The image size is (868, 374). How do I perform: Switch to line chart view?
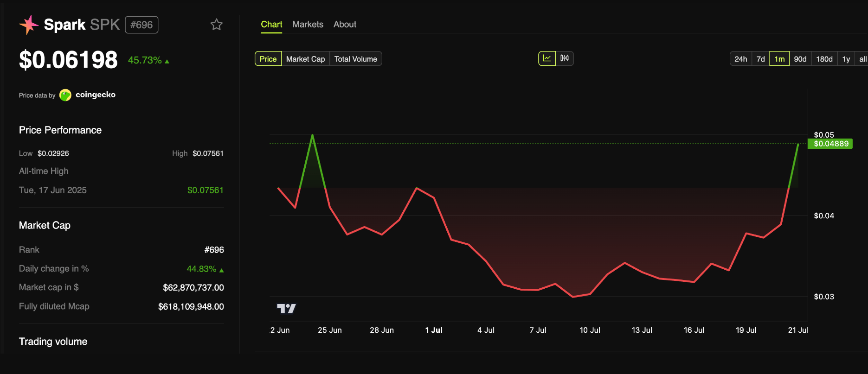pyautogui.click(x=547, y=58)
